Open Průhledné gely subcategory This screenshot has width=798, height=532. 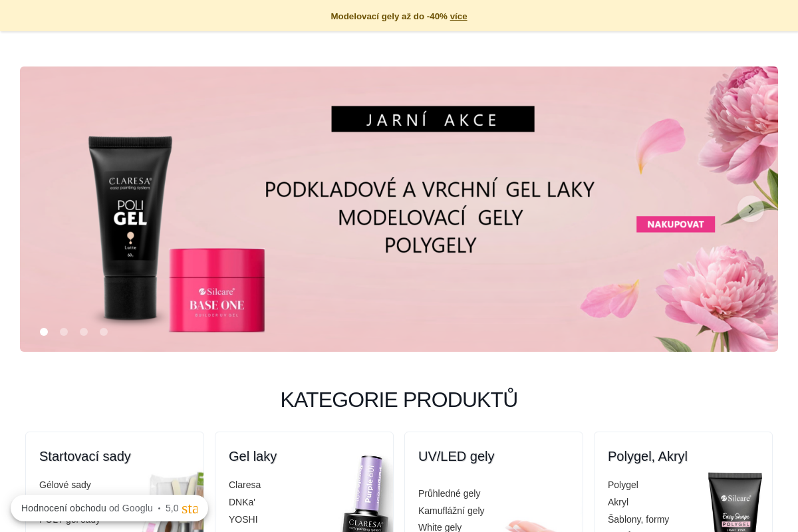[450, 493]
